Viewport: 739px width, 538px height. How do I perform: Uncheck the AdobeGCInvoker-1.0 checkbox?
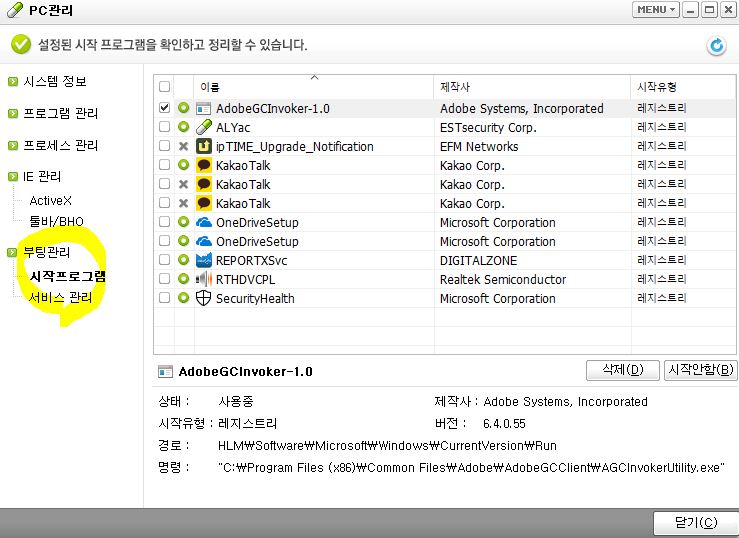pyautogui.click(x=164, y=107)
